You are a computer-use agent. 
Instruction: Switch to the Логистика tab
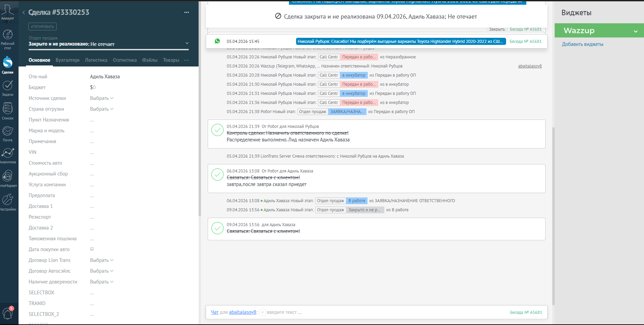point(96,60)
